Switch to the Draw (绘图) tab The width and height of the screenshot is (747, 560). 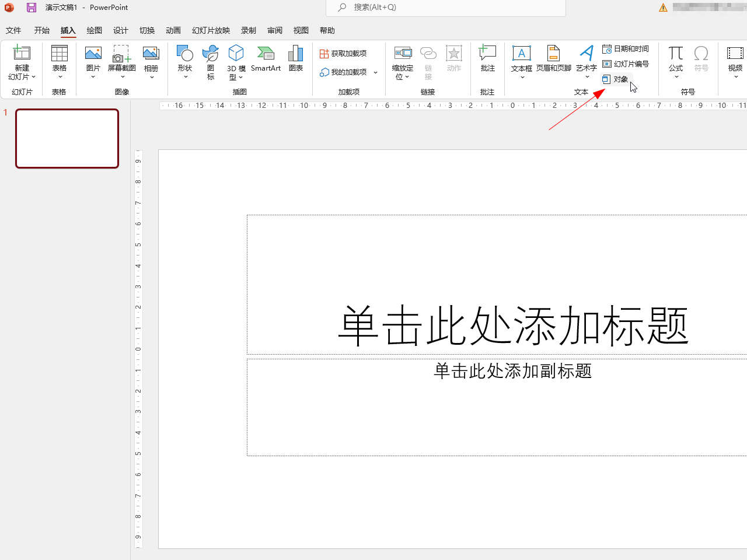pyautogui.click(x=94, y=30)
